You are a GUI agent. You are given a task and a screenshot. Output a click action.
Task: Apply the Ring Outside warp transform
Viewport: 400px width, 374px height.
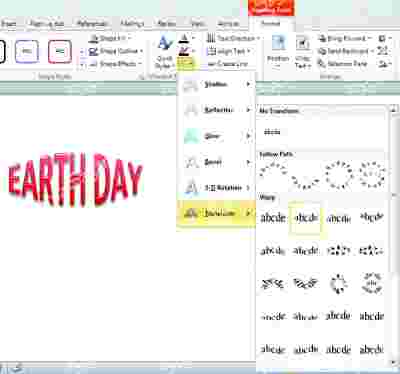tap(372, 250)
